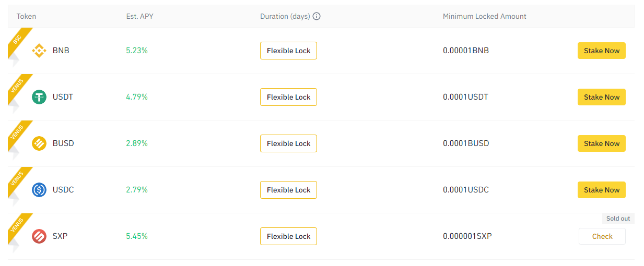Screen dimensions: 644x266
Task: Stake USDC with Stake Now button
Action: (601, 190)
